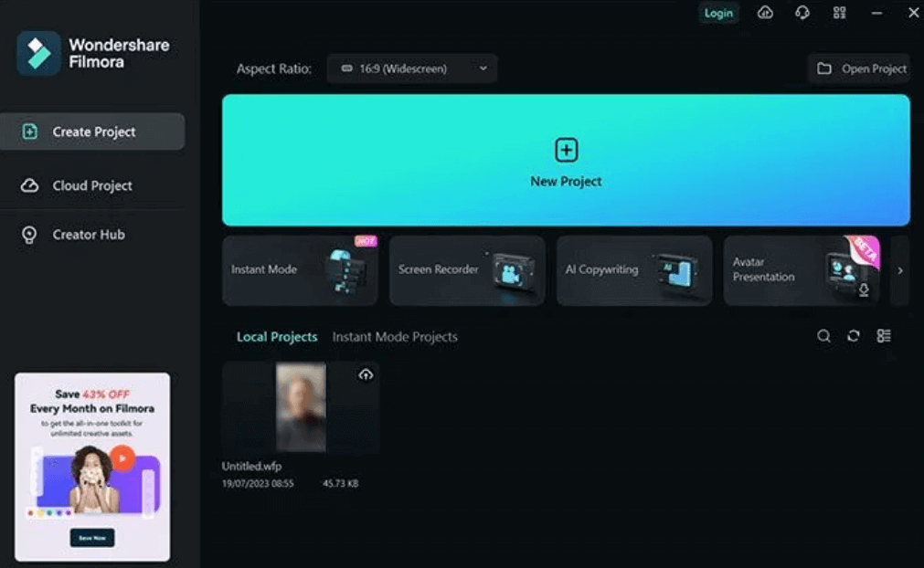This screenshot has width=924, height=568.
Task: Launch Instant Mode card
Action: pos(300,270)
